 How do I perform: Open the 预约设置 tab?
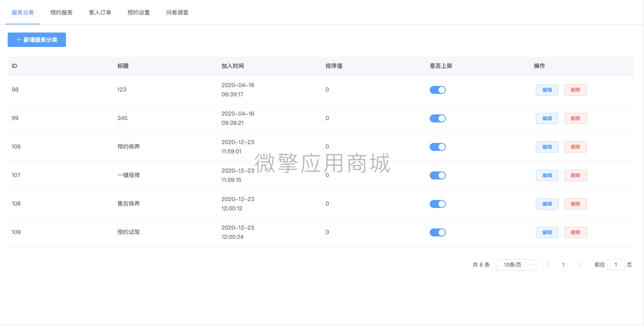click(139, 12)
